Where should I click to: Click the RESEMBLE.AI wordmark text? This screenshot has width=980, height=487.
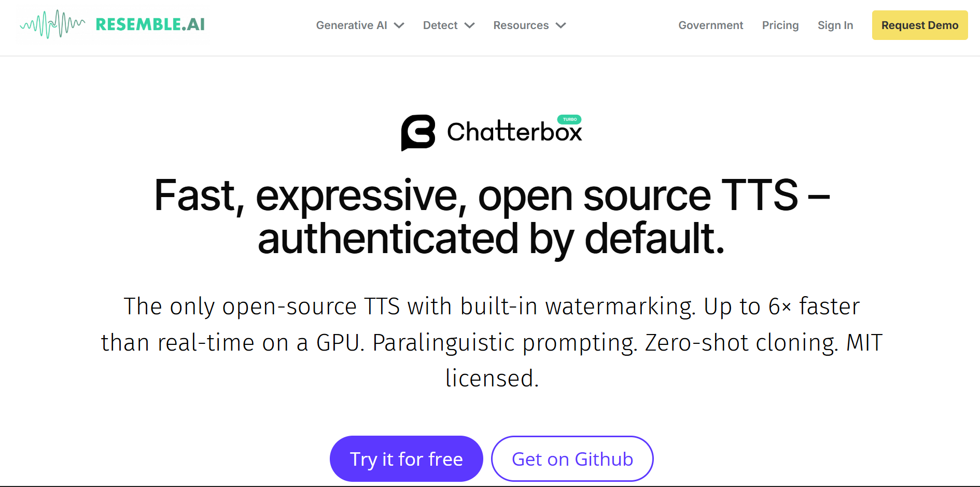click(150, 24)
